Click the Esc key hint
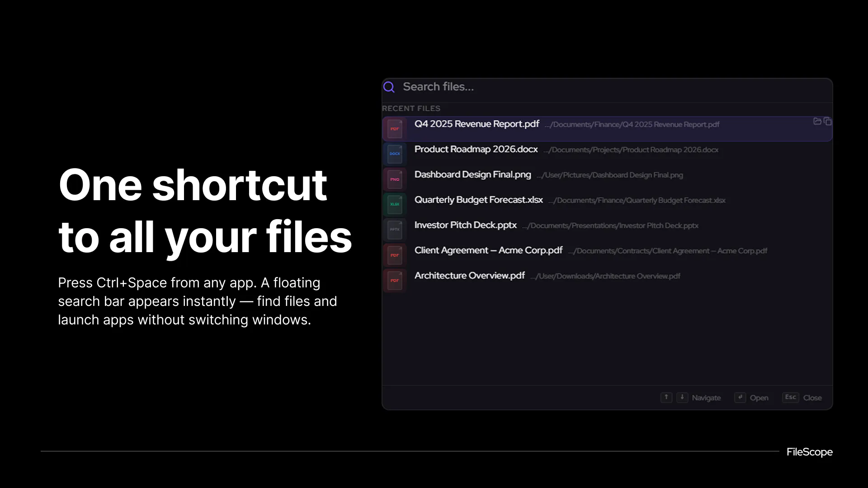 tap(791, 397)
